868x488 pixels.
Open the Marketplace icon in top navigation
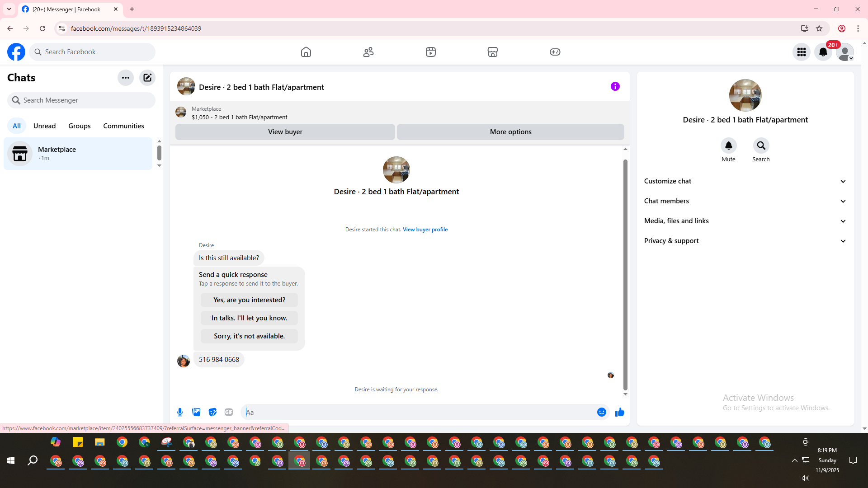click(x=493, y=52)
